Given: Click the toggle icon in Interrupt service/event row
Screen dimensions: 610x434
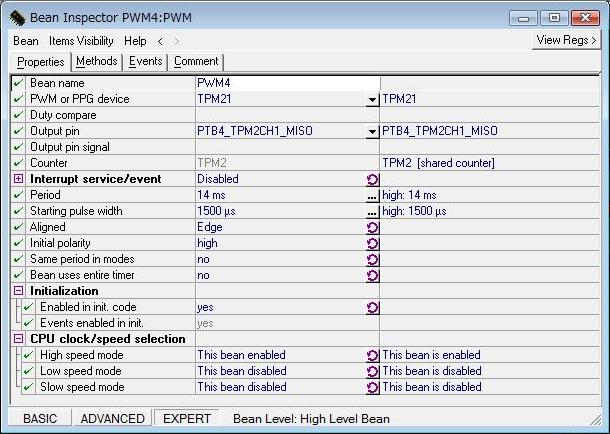Looking at the screenshot, I should [372, 179].
